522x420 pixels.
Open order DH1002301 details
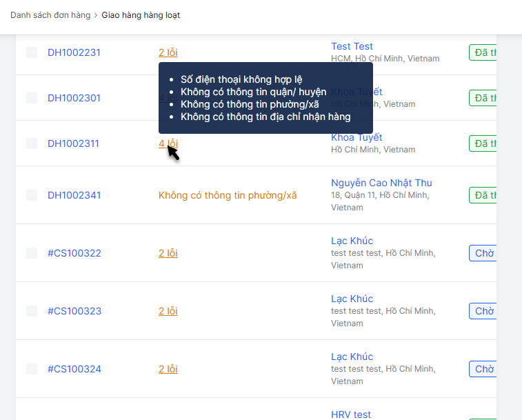pyautogui.click(x=74, y=98)
